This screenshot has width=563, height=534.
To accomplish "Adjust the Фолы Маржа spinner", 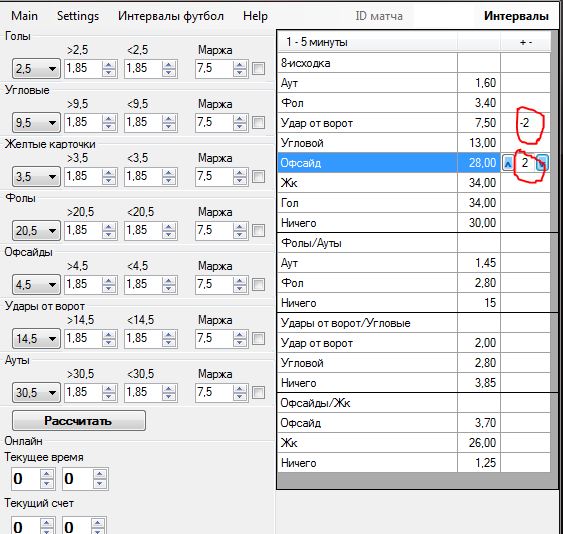I will click(x=240, y=230).
